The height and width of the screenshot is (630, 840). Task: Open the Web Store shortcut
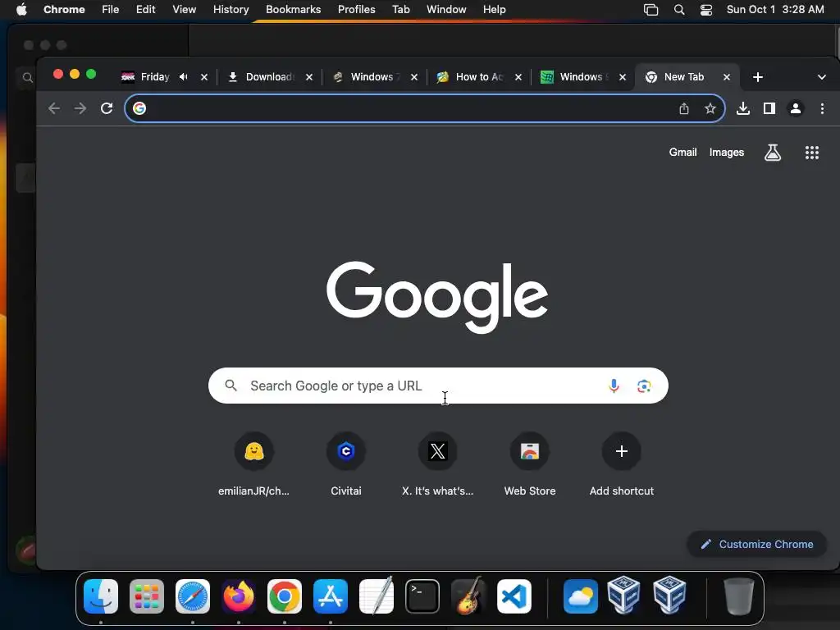[x=530, y=464]
